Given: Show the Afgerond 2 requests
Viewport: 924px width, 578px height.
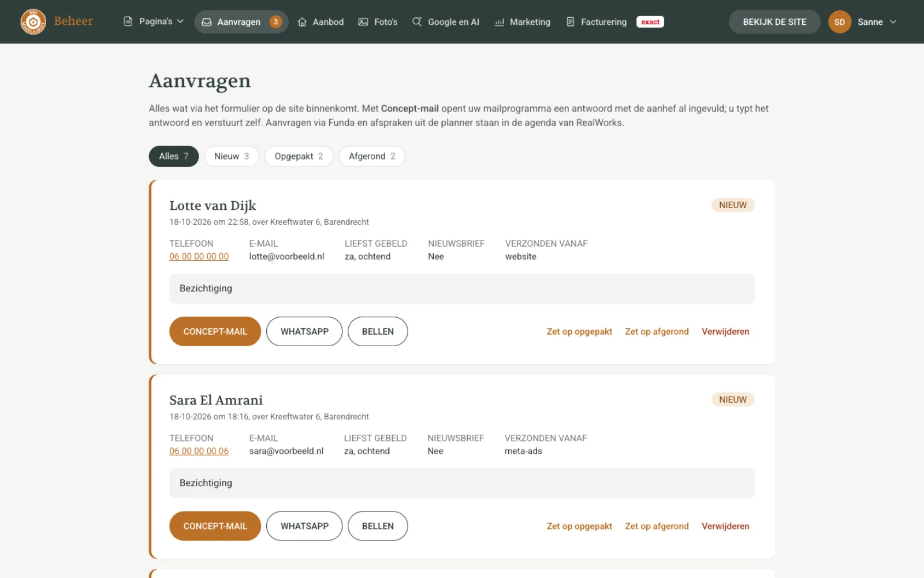Looking at the screenshot, I should click(x=372, y=156).
